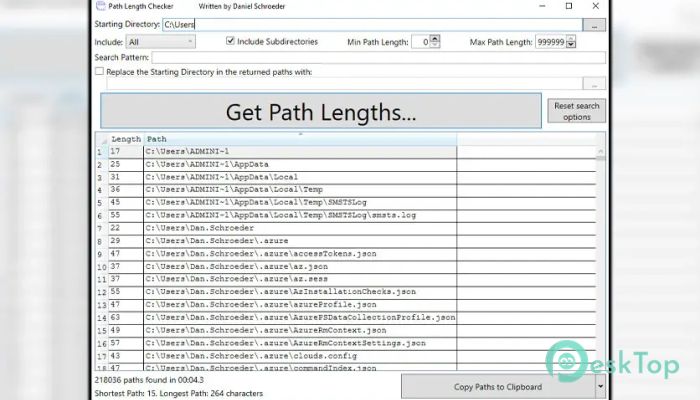Browse for the replacement directory folder

594,83
